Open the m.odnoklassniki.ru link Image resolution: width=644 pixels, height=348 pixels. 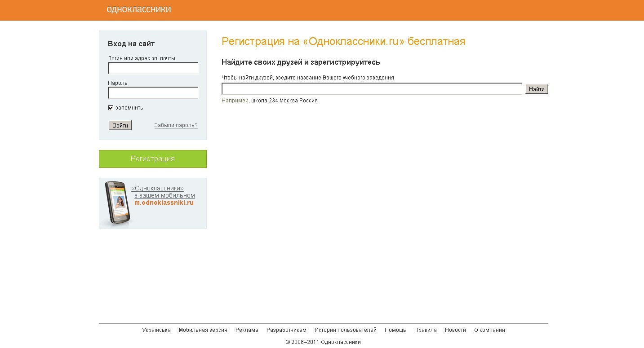click(164, 203)
